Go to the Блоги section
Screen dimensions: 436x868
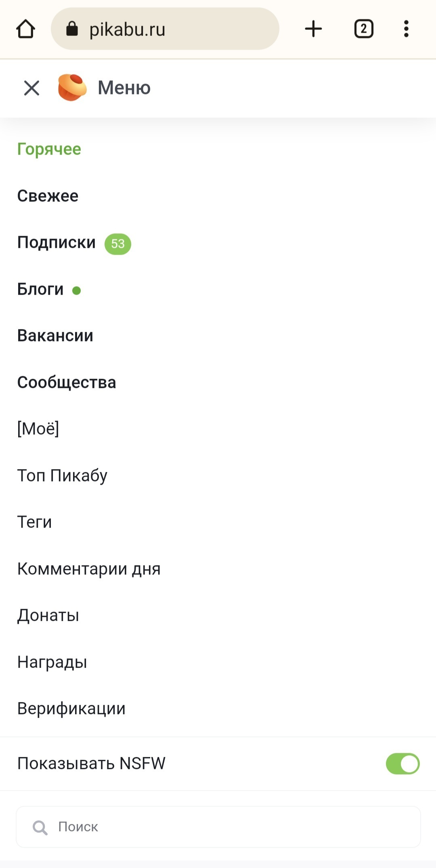(x=40, y=289)
